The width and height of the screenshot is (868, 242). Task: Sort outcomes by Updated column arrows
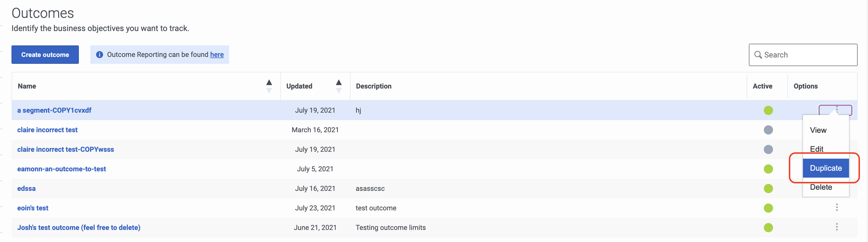(x=339, y=86)
